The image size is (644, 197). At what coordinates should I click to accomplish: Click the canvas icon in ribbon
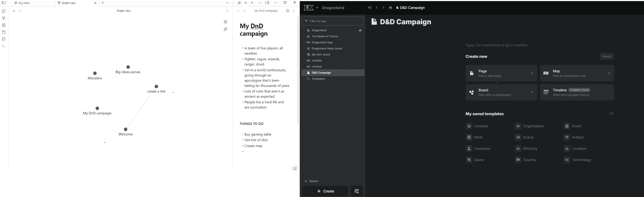click(4, 25)
